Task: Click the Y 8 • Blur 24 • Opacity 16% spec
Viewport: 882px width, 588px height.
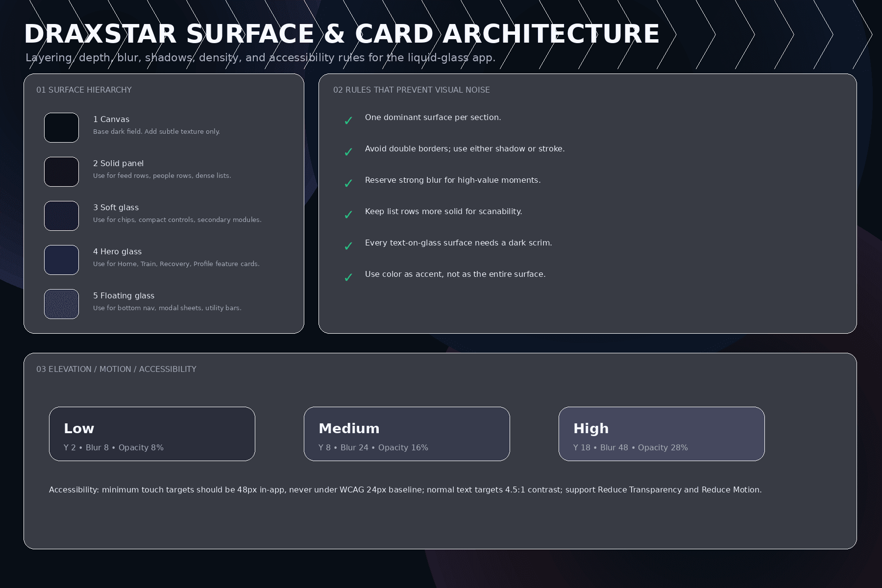Action: [x=373, y=448]
